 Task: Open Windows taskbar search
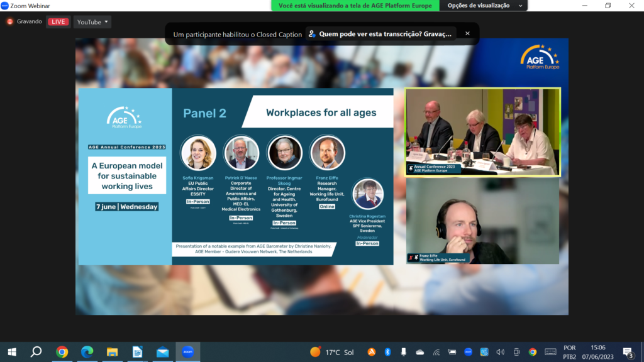click(36, 352)
